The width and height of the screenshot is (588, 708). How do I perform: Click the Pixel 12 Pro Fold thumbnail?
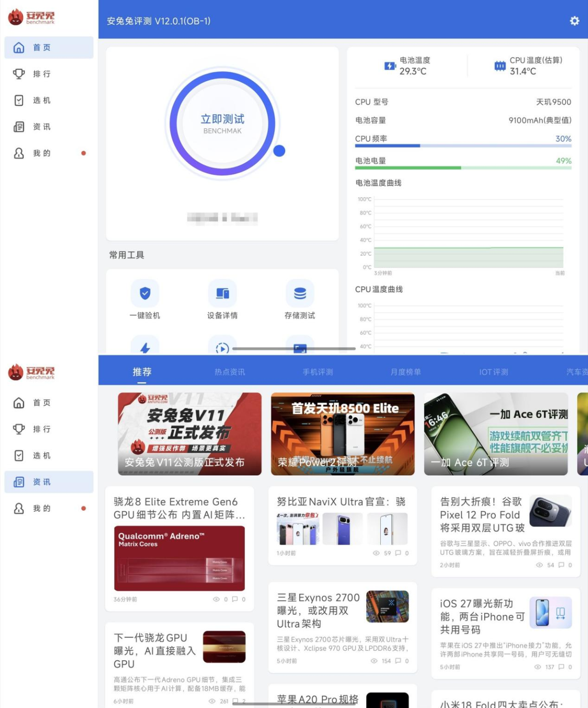click(551, 511)
